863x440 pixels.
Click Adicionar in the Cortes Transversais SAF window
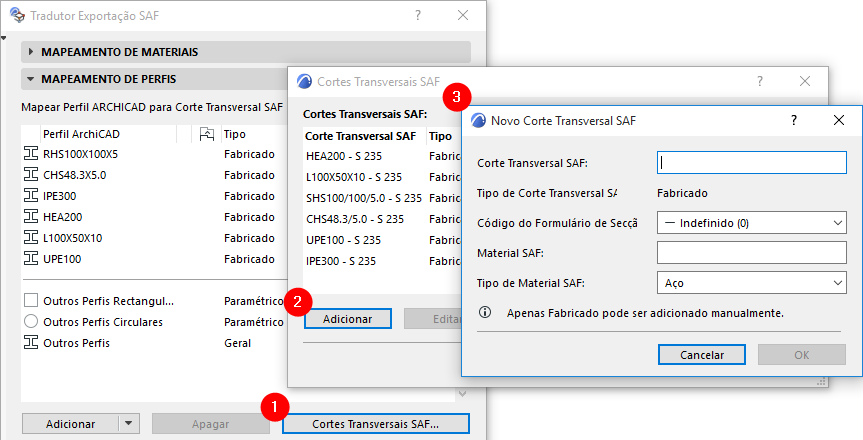tap(348, 319)
